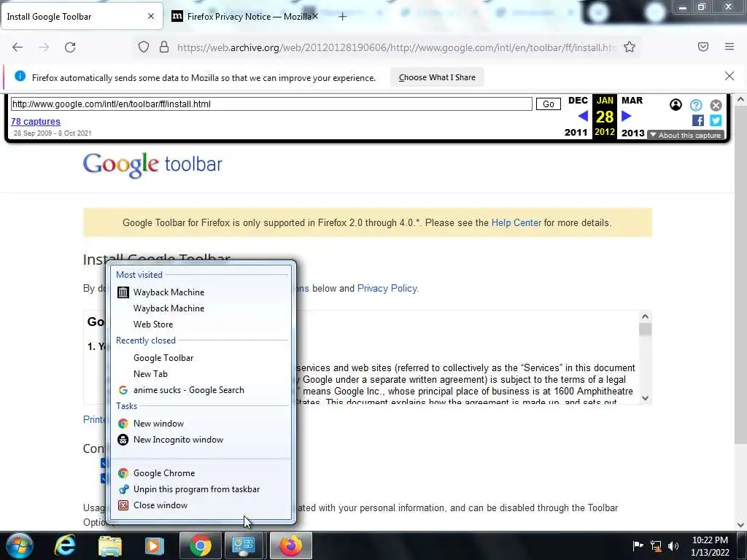Open Firefox hamburger application menu
Screen dimensions: 747x560
click(x=729, y=47)
